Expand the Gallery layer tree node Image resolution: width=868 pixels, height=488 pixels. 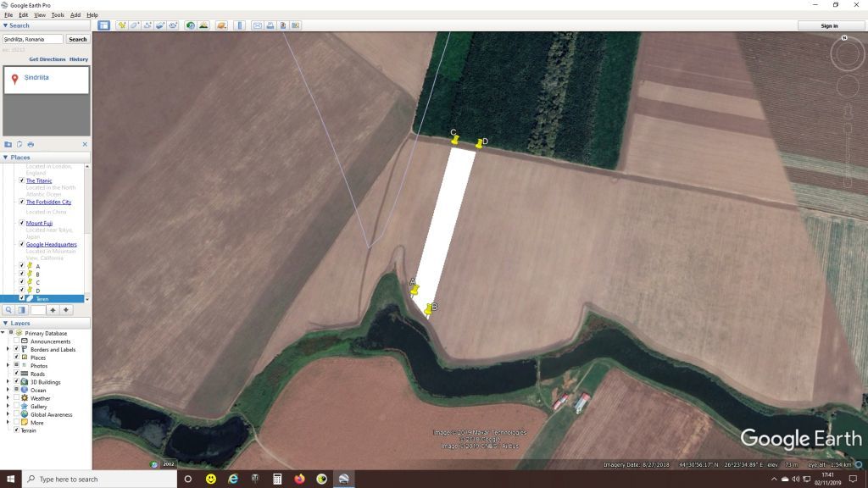[x=8, y=407]
